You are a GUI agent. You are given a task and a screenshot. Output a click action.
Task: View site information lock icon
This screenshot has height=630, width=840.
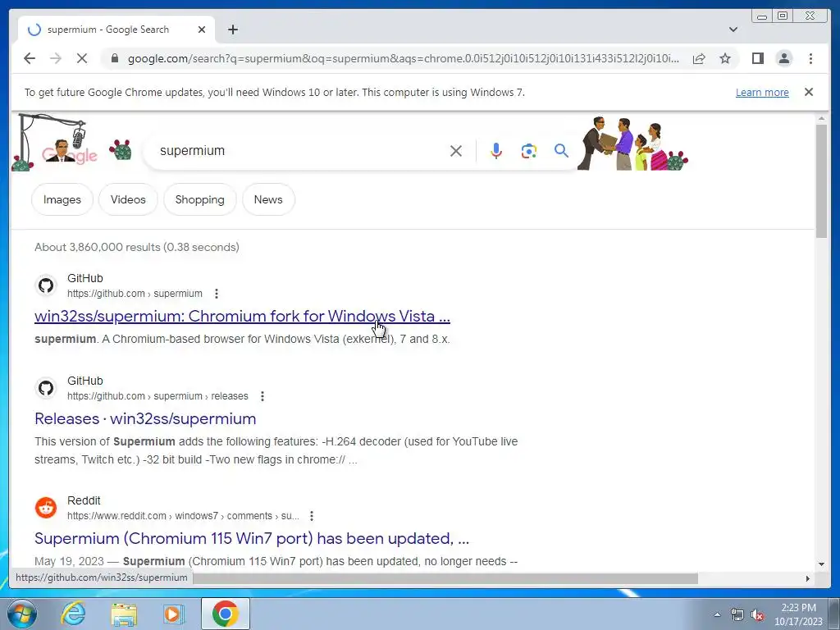114,58
